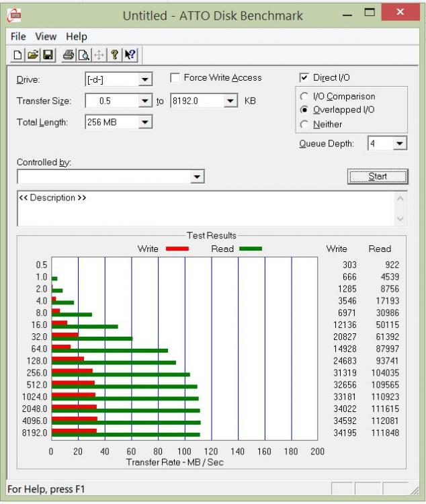426x504 pixels.
Task: Click the 1024.0 transfer size row label
Action: 35,396
